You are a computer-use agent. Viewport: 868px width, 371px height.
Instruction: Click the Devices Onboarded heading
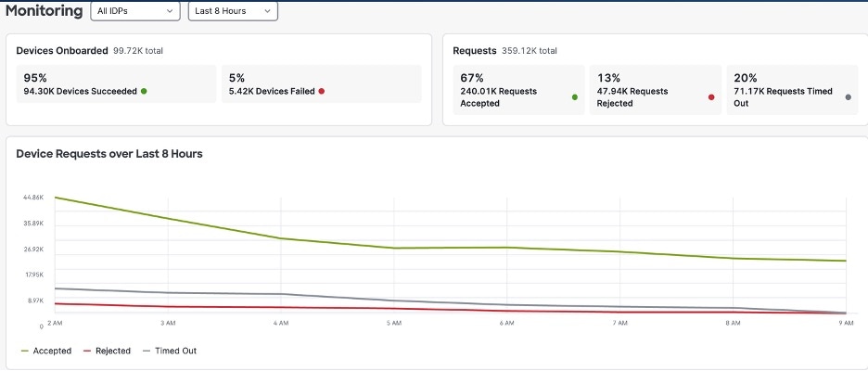pos(62,51)
